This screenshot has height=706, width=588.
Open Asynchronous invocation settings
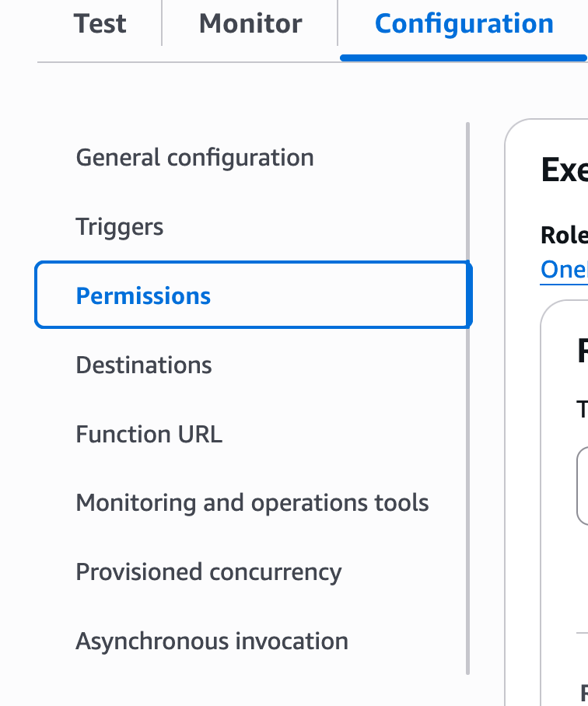tap(212, 641)
